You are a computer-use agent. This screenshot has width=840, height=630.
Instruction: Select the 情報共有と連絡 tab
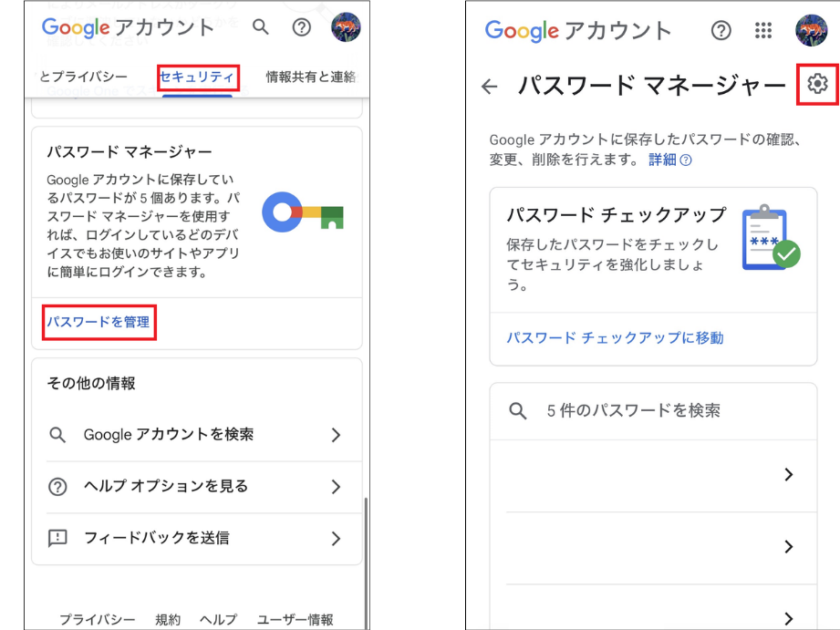[310, 77]
